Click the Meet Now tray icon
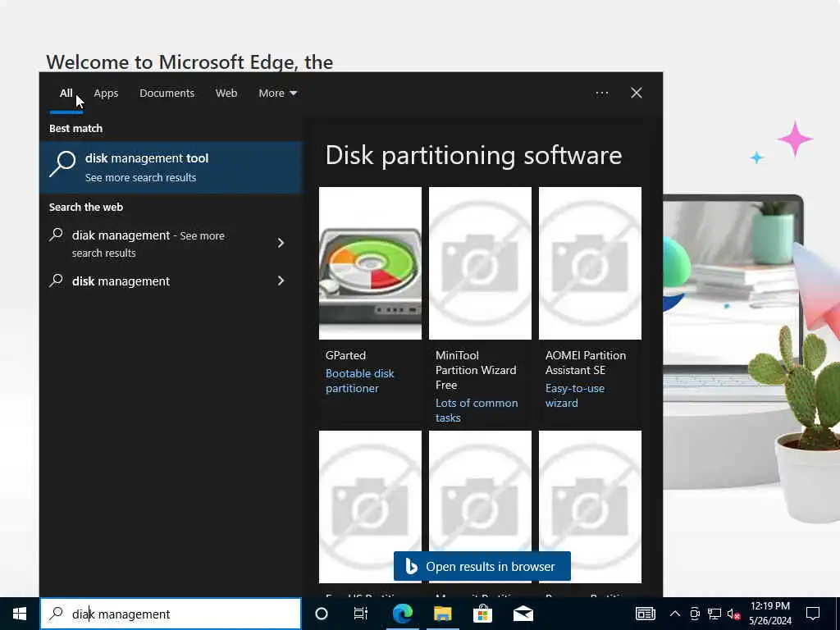Image resolution: width=840 pixels, height=630 pixels. pyautogui.click(x=695, y=614)
